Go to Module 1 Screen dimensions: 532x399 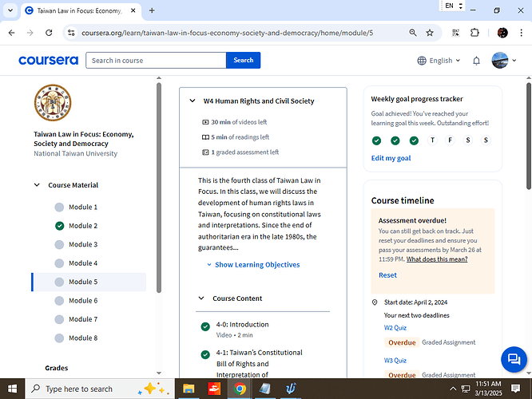click(x=83, y=207)
